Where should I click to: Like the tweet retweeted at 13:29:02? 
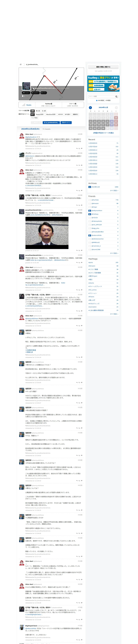(x=82, y=456)
